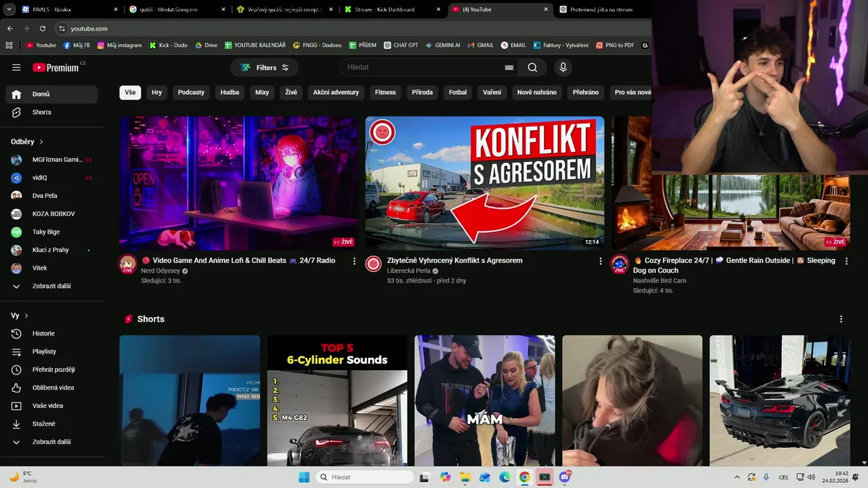
Task: Open Shorts shelf three-dot menu
Action: (x=841, y=319)
